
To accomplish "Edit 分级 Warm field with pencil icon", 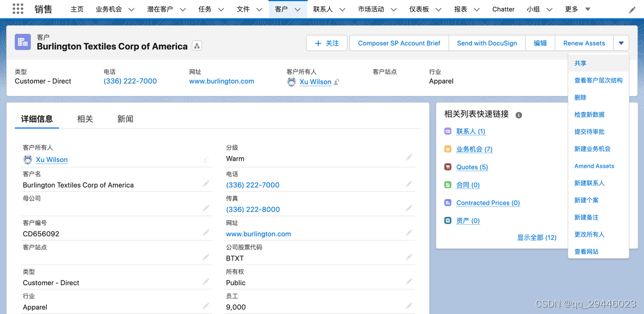I will coord(409,158).
